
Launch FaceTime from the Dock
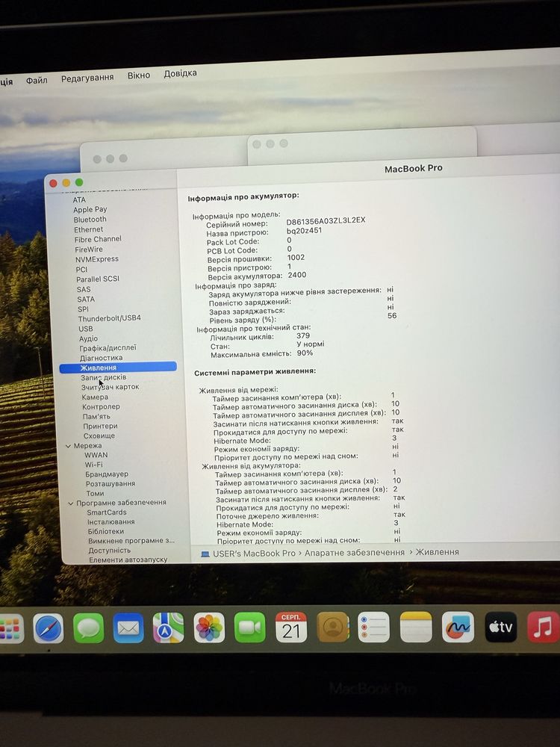point(250,627)
